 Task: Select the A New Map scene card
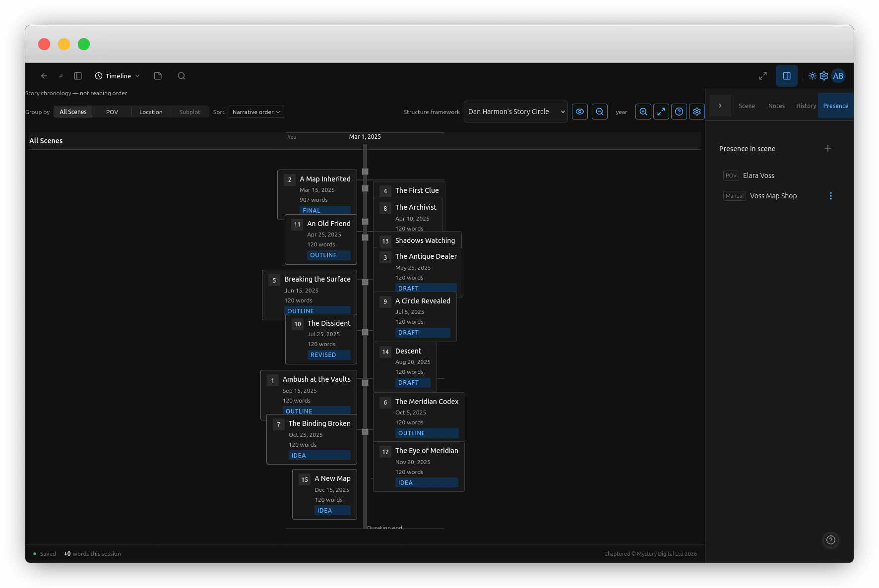(324, 494)
